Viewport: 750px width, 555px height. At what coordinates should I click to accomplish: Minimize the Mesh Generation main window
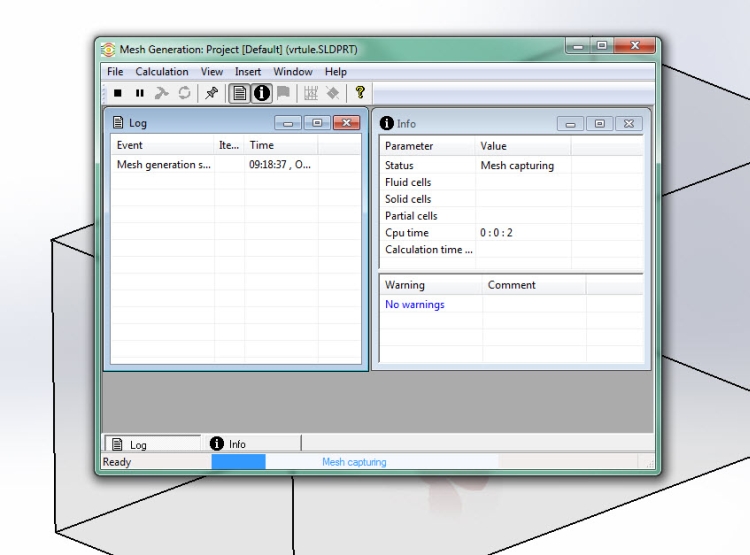pyautogui.click(x=578, y=46)
